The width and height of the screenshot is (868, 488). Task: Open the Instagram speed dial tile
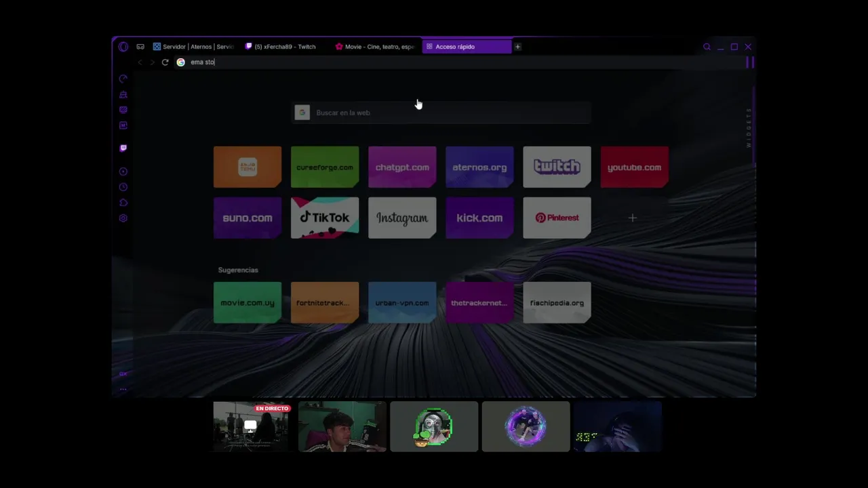pos(402,218)
